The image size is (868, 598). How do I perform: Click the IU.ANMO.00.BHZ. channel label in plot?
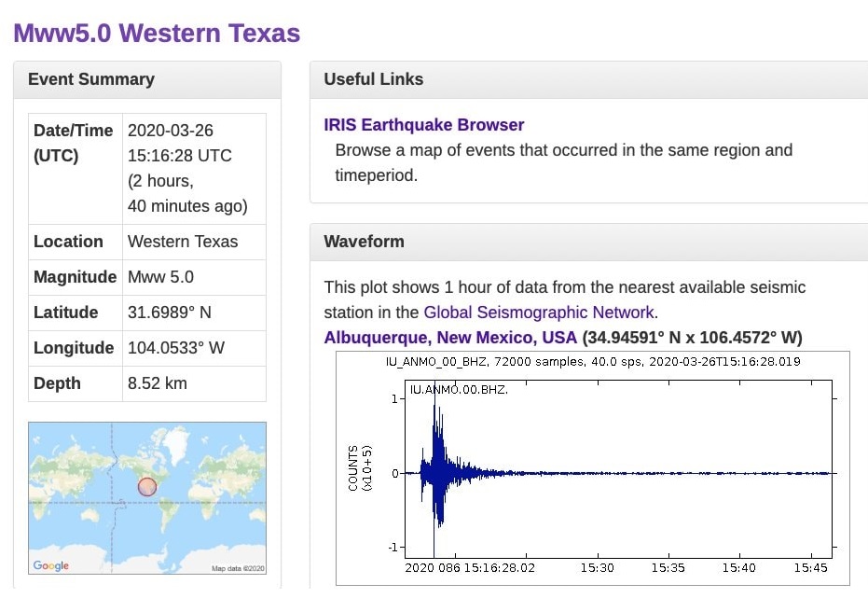(x=459, y=389)
